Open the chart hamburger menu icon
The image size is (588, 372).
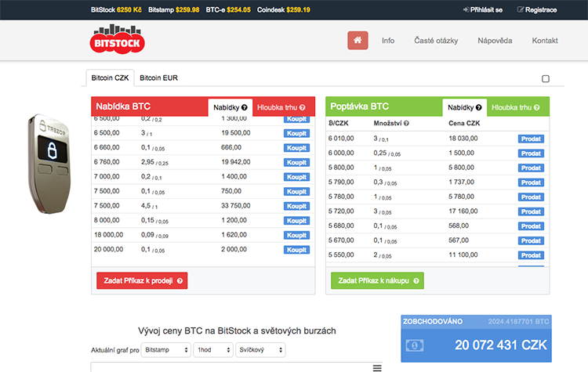(376, 367)
